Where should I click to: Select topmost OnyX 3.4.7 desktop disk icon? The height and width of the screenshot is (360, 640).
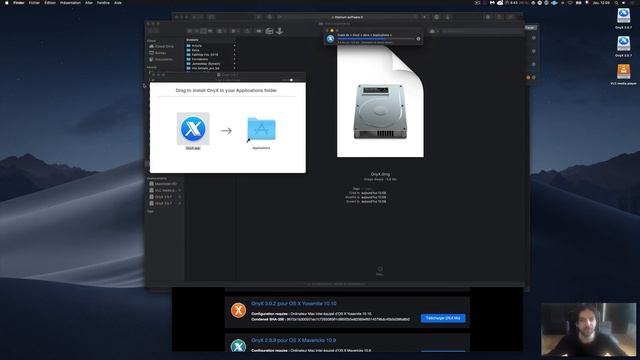(x=623, y=16)
